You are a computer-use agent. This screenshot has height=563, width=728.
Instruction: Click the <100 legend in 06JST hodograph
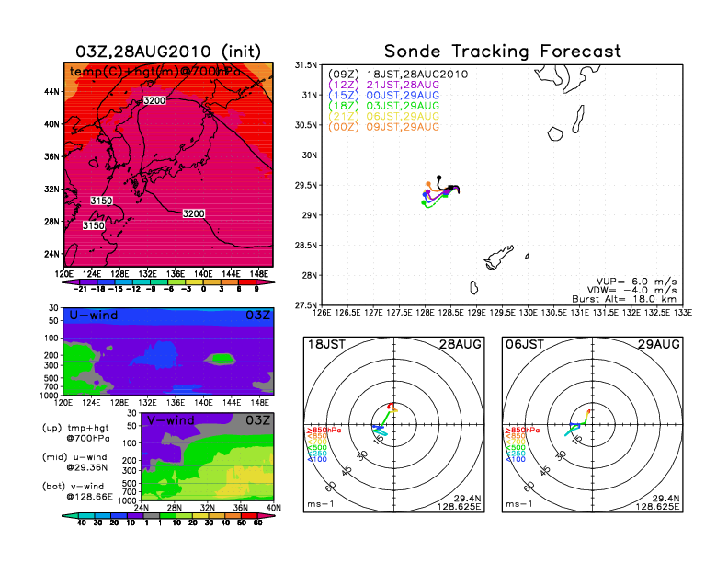(516, 459)
